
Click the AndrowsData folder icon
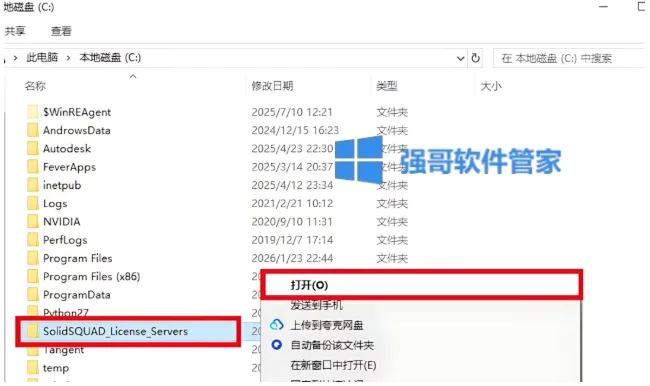pyautogui.click(x=33, y=130)
